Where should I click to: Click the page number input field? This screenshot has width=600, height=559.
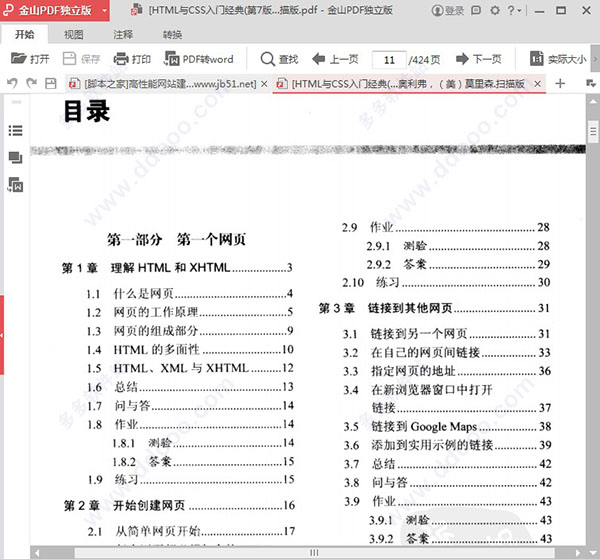pos(389,60)
